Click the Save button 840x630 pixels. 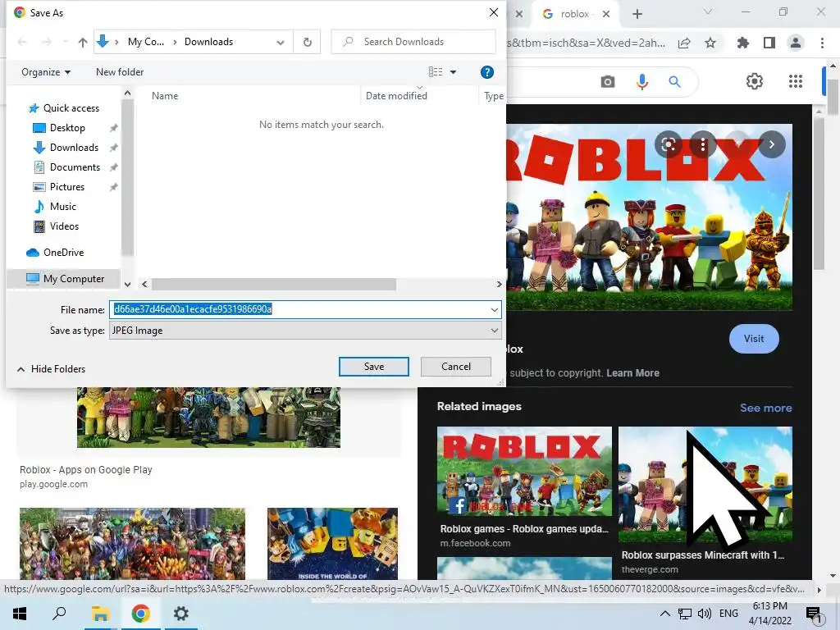tap(374, 367)
